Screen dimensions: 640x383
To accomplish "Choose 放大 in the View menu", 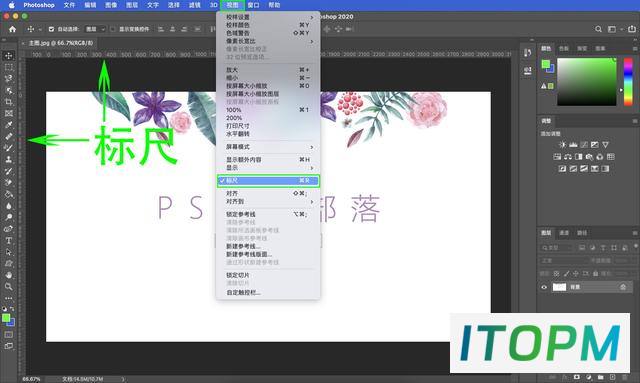I will (x=268, y=70).
